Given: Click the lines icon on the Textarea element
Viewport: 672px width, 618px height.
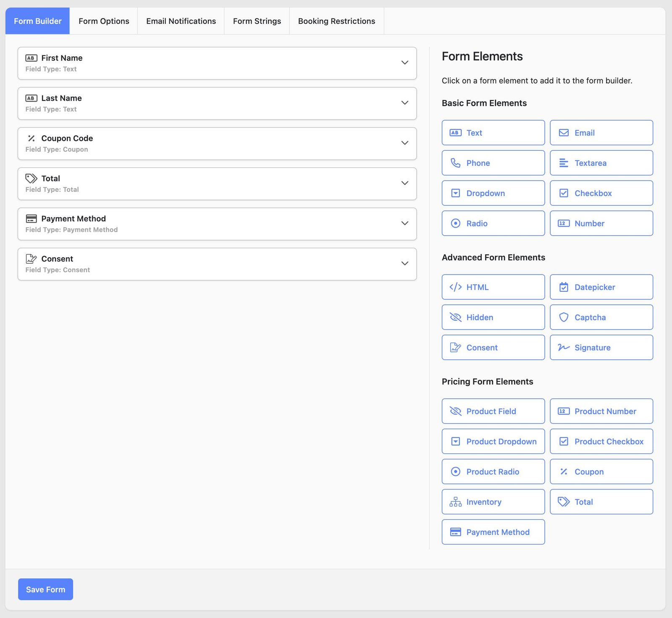Looking at the screenshot, I should 564,163.
